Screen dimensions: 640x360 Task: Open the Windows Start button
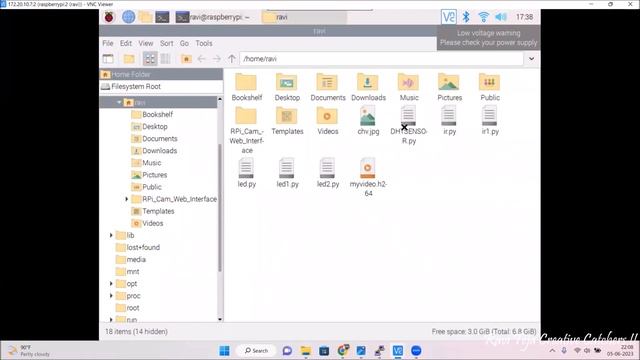pyautogui.click(x=224, y=351)
